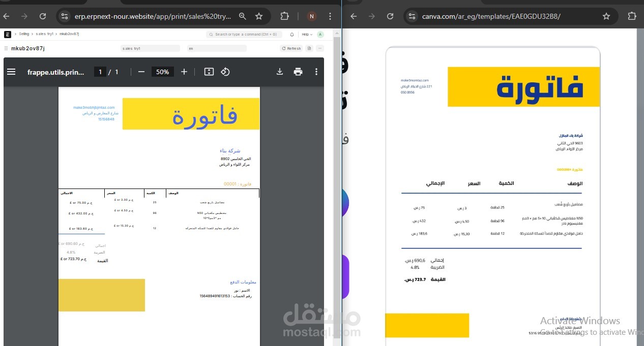Click the Refresh button

coord(290,48)
